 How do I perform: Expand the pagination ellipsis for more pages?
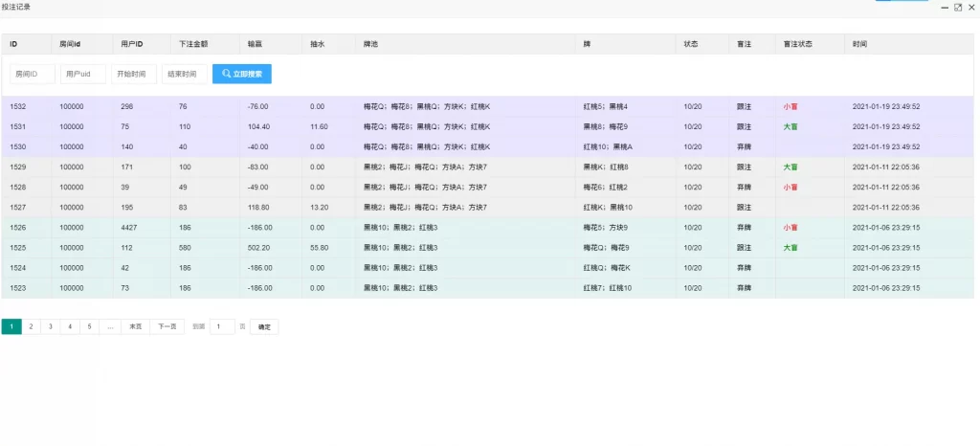click(x=110, y=326)
